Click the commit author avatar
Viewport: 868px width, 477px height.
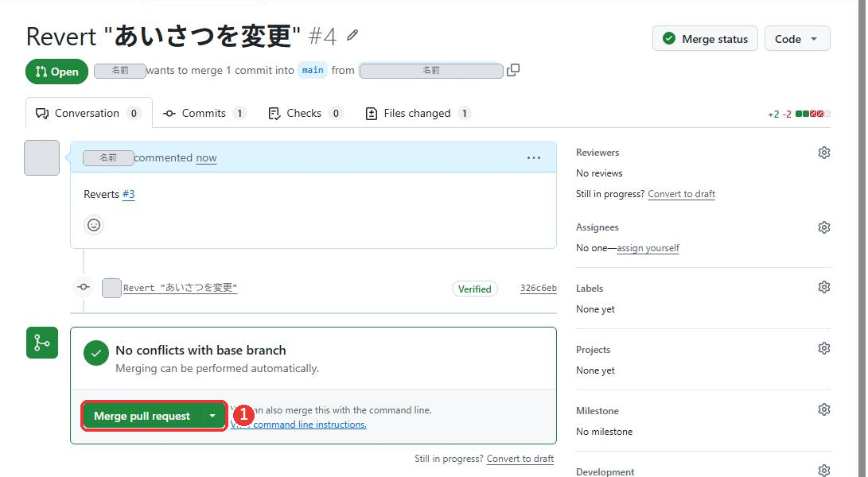tap(111, 289)
